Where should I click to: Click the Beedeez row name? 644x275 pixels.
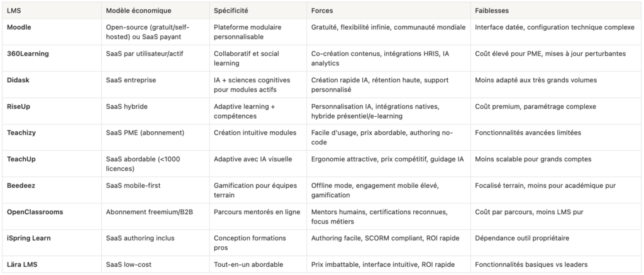coord(21,185)
